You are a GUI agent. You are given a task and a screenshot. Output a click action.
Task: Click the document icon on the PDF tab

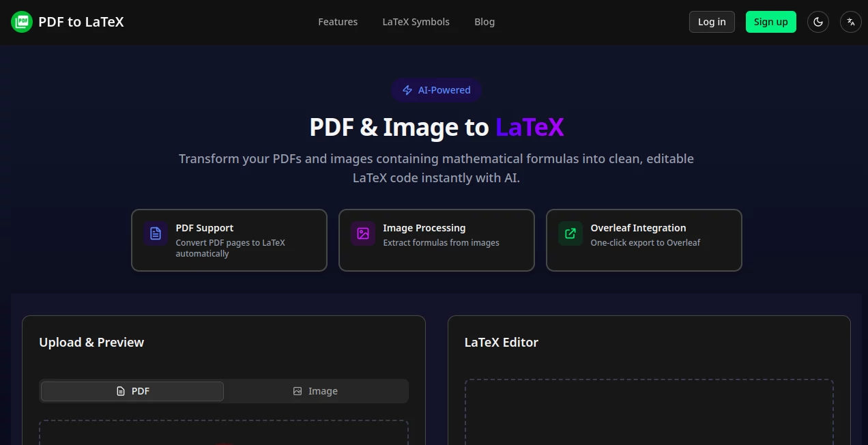[121, 390]
